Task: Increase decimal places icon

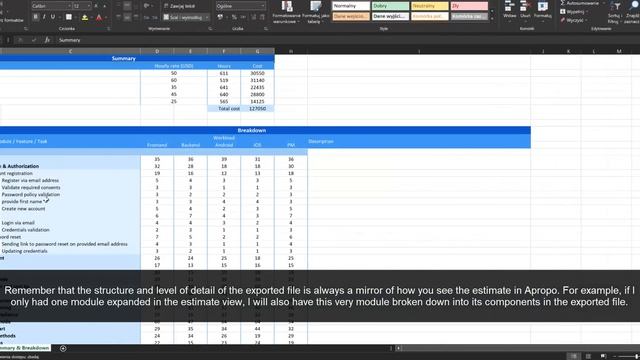Action: (x=253, y=17)
